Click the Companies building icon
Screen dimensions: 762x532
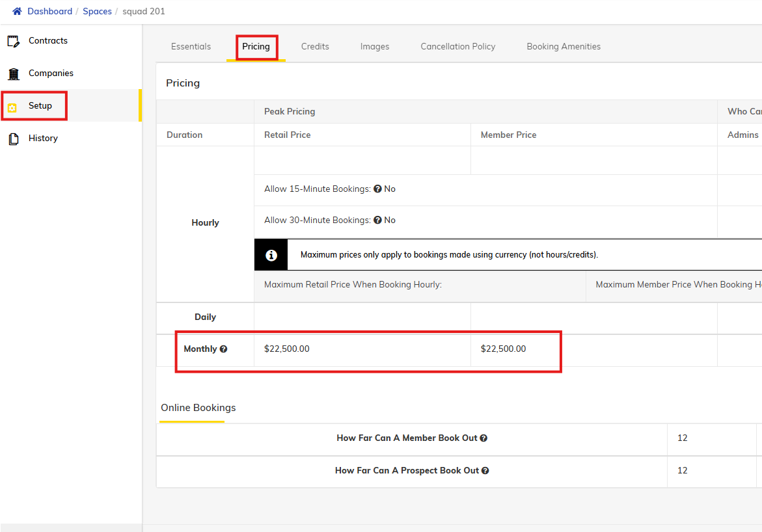click(13, 73)
